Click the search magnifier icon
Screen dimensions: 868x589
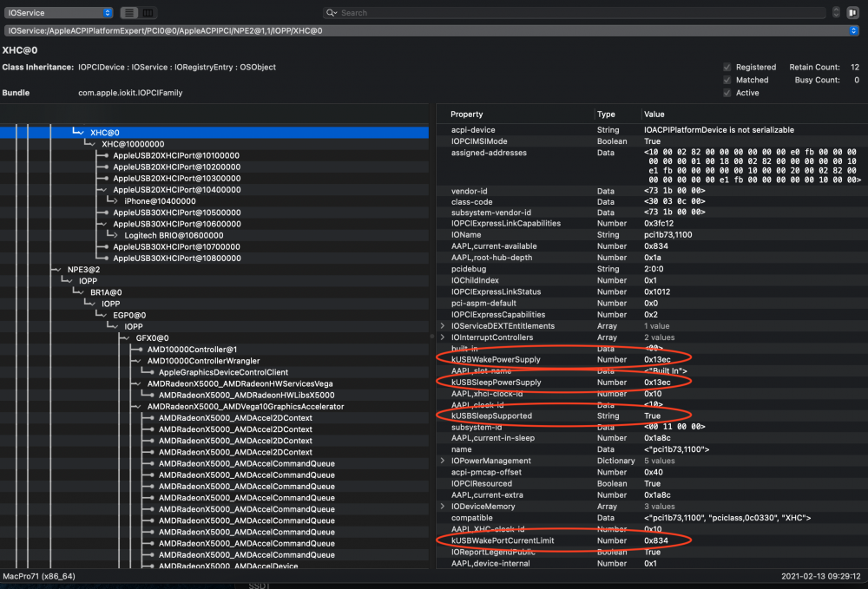click(331, 13)
